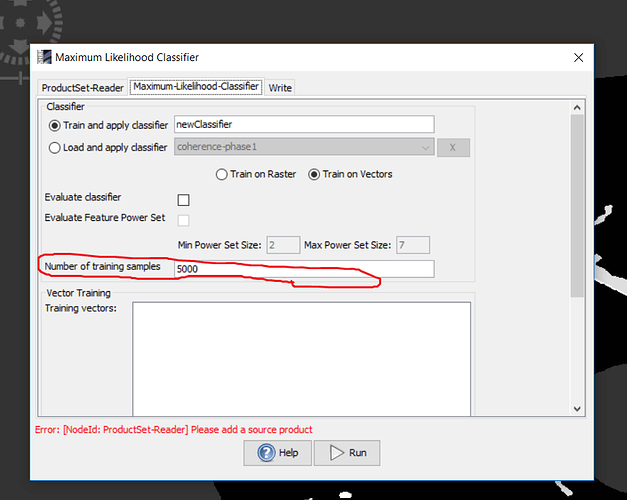This screenshot has height=500, width=627.
Task: Click the dialog title bar app icon
Action: pos(44,57)
